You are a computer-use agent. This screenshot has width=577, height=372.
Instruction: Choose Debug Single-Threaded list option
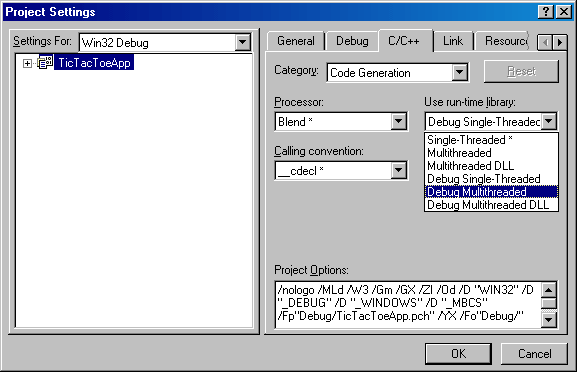[x=491, y=179]
